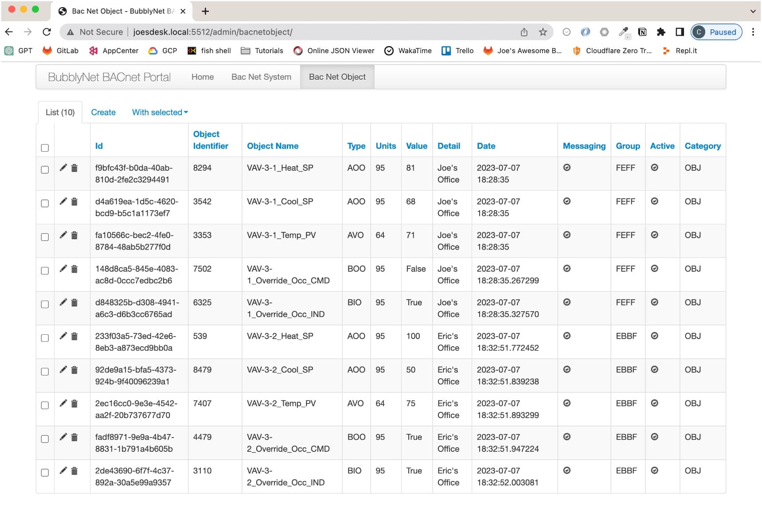This screenshot has width=762, height=532.
Task: Select the List (10) tab
Action: point(59,112)
